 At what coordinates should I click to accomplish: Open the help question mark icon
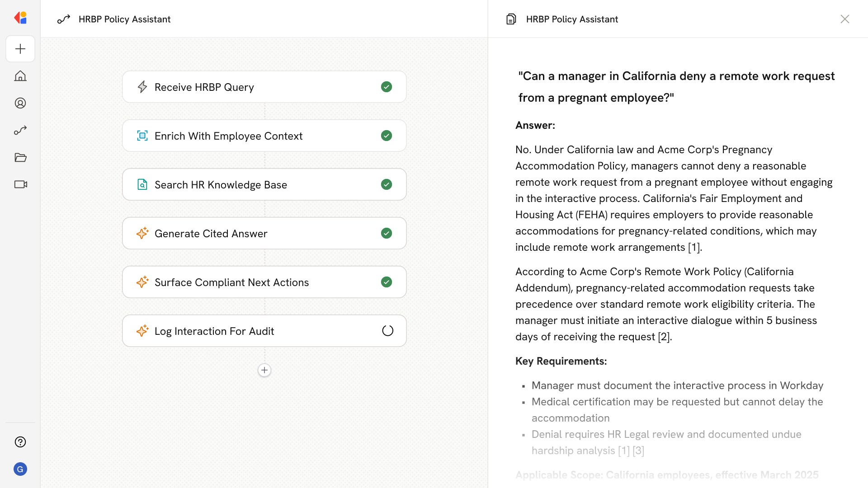[20, 442]
